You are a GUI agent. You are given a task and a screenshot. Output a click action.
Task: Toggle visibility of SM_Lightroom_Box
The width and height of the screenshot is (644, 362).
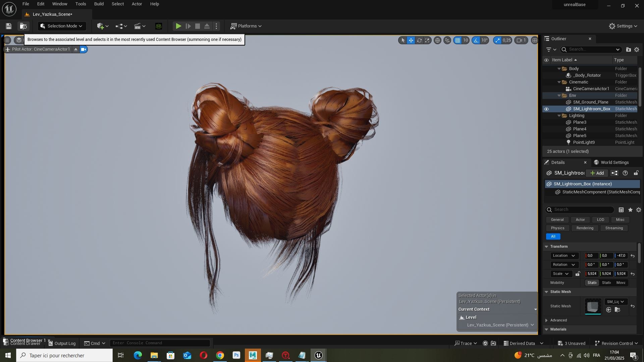(546, 109)
